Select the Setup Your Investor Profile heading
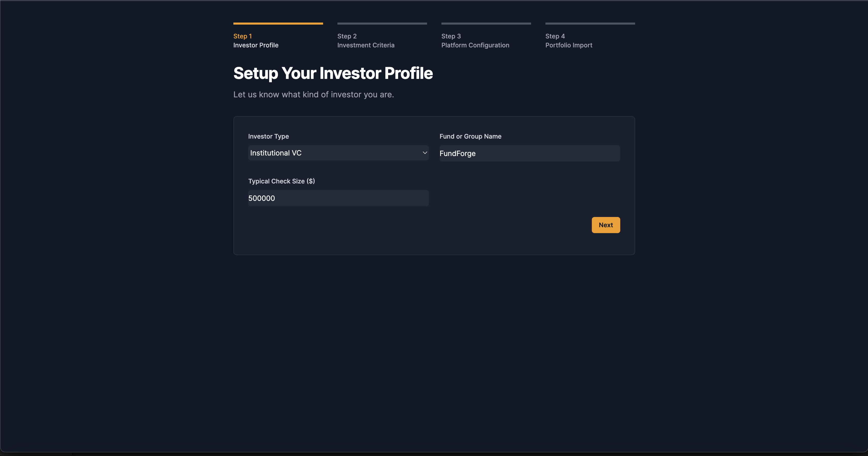This screenshot has height=456, width=868. pyautogui.click(x=333, y=73)
